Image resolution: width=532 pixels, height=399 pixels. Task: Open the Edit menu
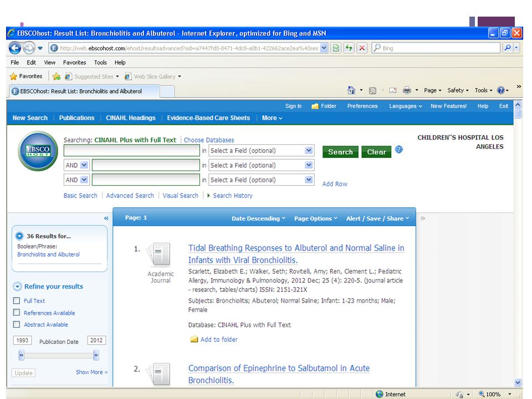pos(31,63)
